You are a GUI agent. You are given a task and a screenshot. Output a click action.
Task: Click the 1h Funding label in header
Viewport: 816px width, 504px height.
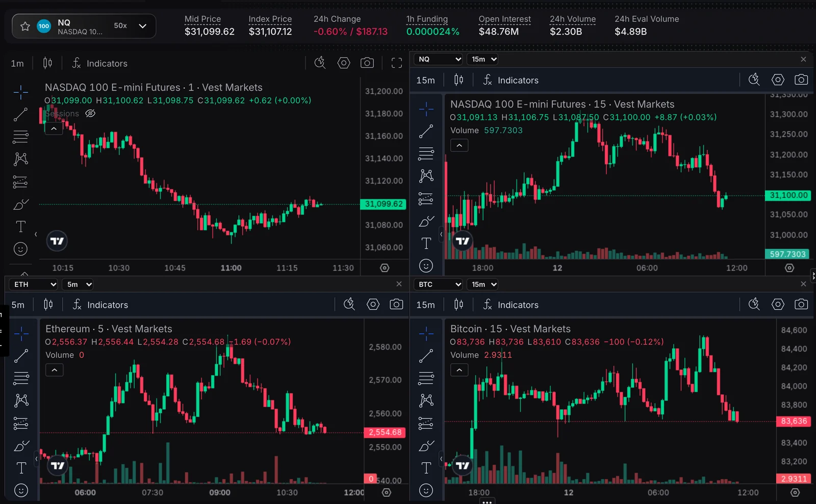427,19
